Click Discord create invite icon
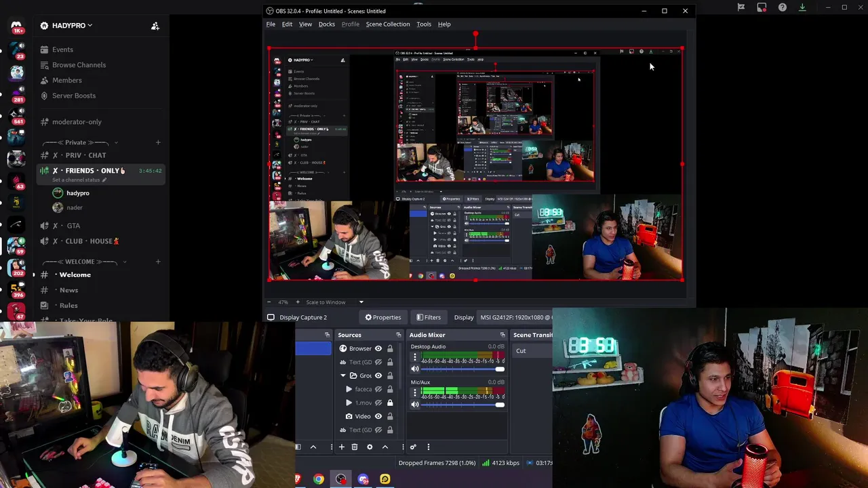 155,26
